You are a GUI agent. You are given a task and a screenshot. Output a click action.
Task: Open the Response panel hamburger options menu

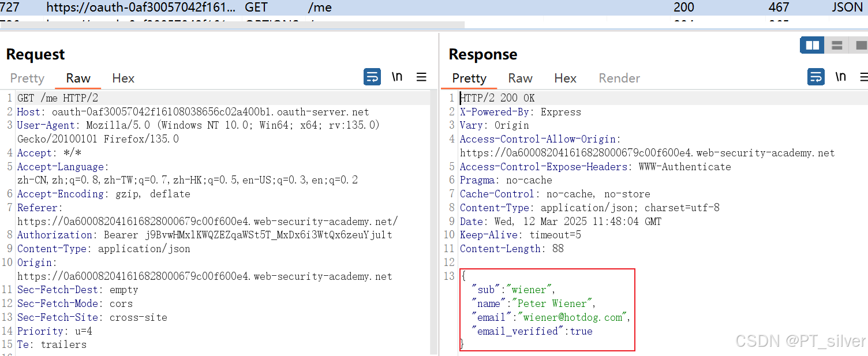click(863, 77)
